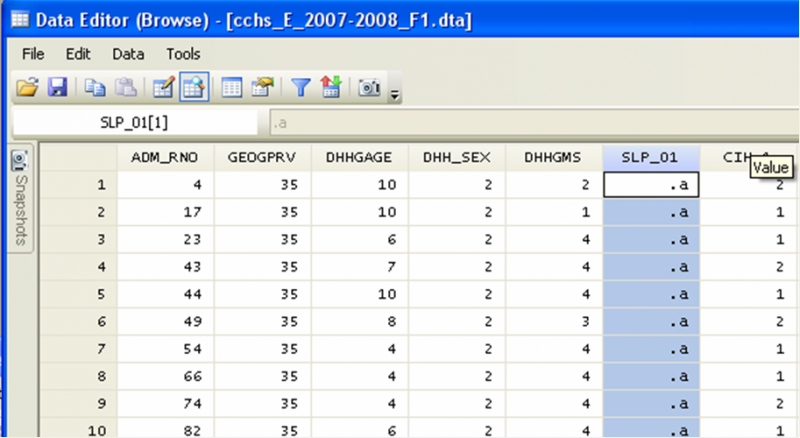Click the Paste clipboard icon
The width and height of the screenshot is (800, 438).
click(x=125, y=88)
